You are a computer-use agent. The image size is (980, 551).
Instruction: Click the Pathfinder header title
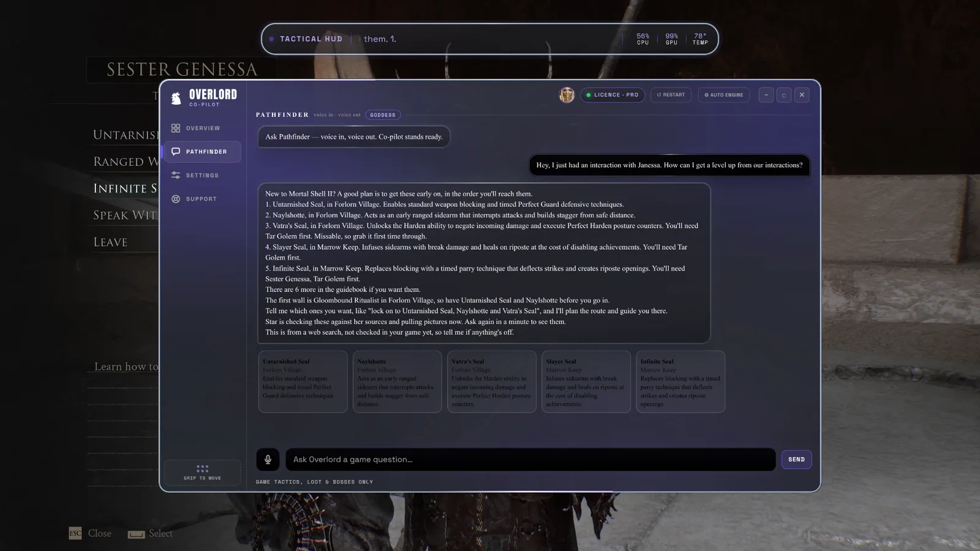(282, 114)
